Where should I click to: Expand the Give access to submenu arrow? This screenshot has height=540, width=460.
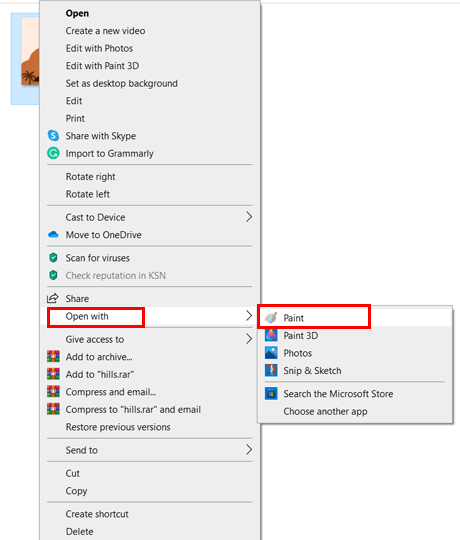pos(249,339)
